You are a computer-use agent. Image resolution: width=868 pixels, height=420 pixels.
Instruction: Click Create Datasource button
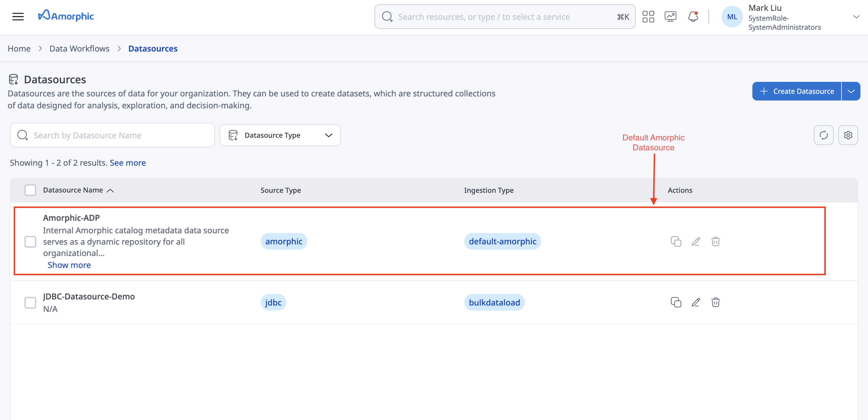[x=797, y=91]
